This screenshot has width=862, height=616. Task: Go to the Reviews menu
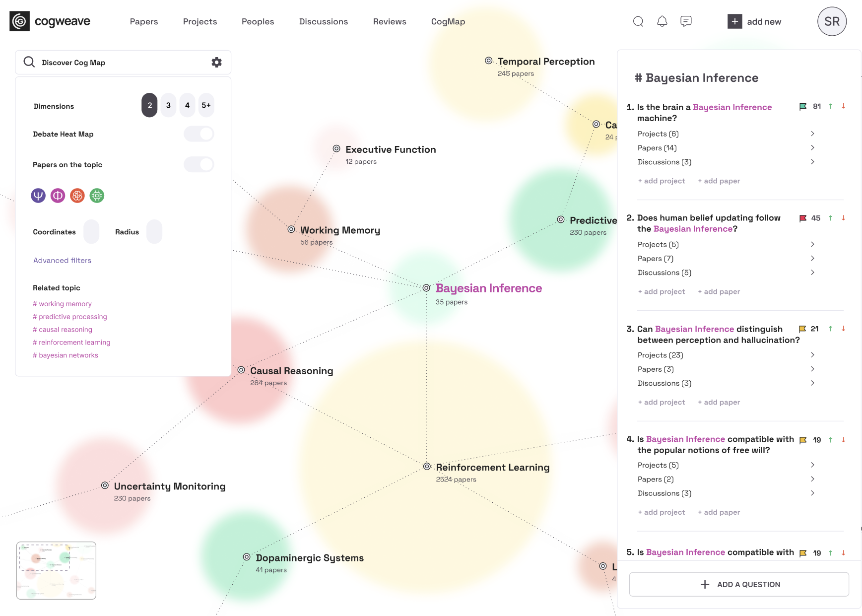tap(390, 22)
